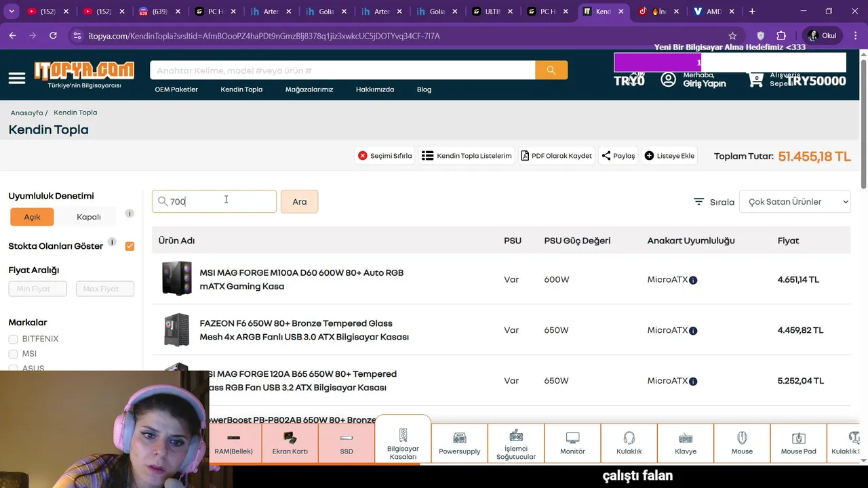This screenshot has width=868, height=488.
Task: Click price 5.252,04 TL
Action: (x=801, y=381)
